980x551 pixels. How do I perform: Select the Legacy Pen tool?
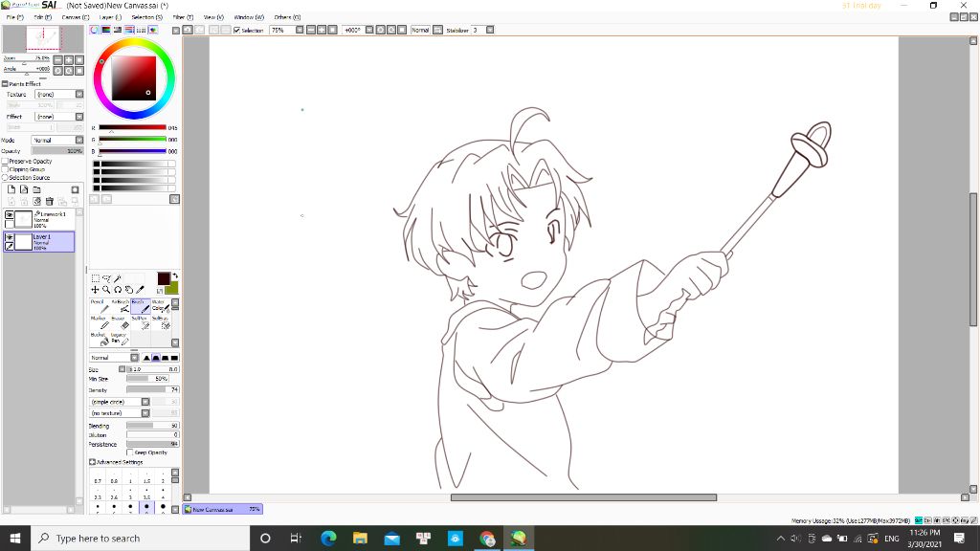coord(120,339)
